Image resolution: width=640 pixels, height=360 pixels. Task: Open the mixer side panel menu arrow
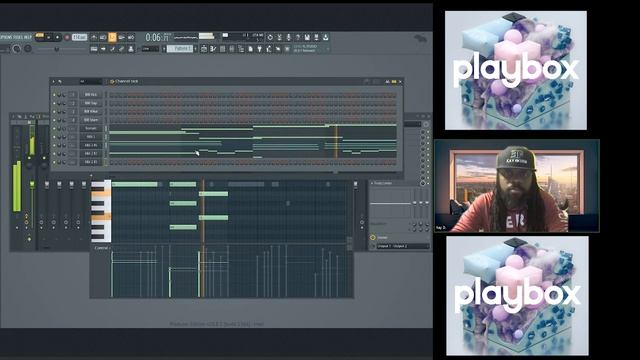click(372, 184)
